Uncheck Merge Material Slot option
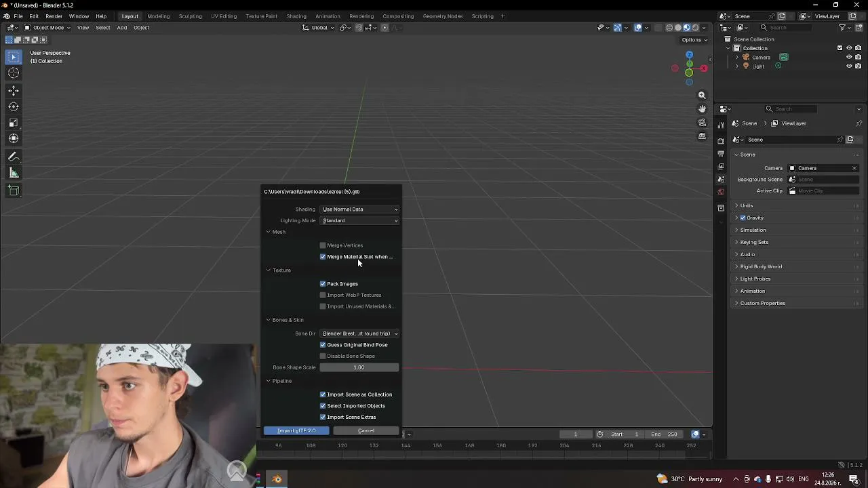The width and height of the screenshot is (868, 488). tap(323, 257)
